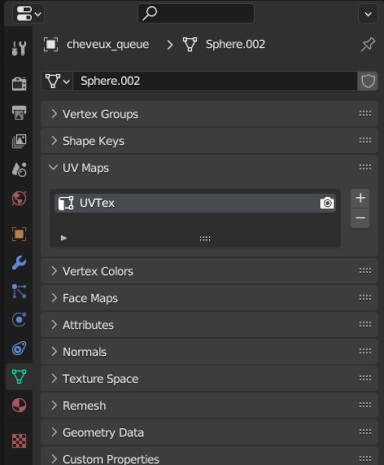The image size is (384, 465).
Task: Click cheveux_queue breadcrumb text
Action: [x=108, y=44]
